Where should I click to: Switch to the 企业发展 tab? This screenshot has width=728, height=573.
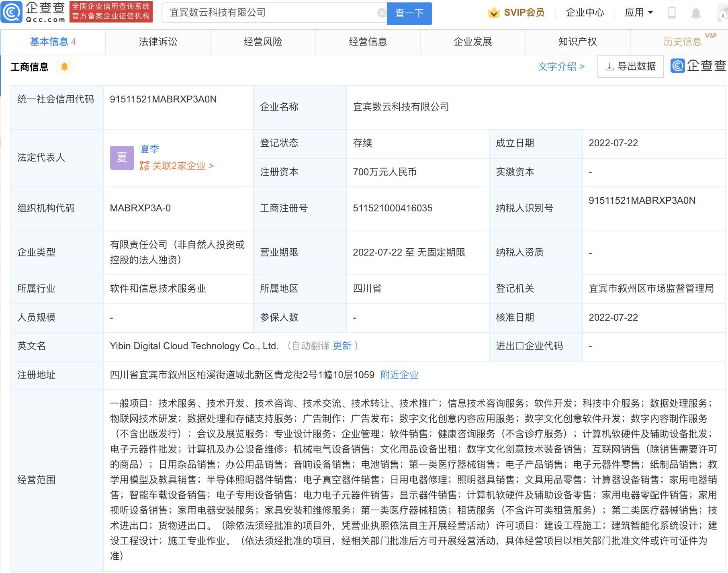473,42
